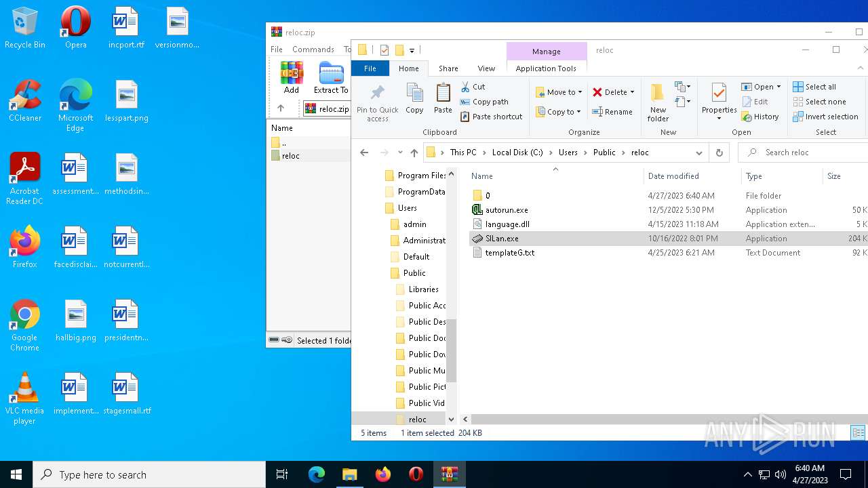The height and width of the screenshot is (488, 868).
Task: Click Copy path in the ribbon
Action: tap(484, 102)
